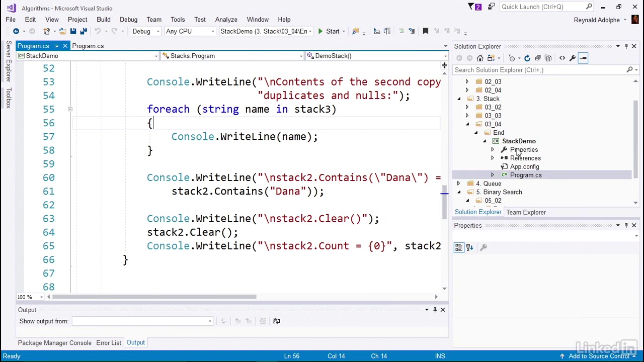Toggle the pin on active Program.cs tab
Viewport: 644px width, 362px height.
(56, 46)
